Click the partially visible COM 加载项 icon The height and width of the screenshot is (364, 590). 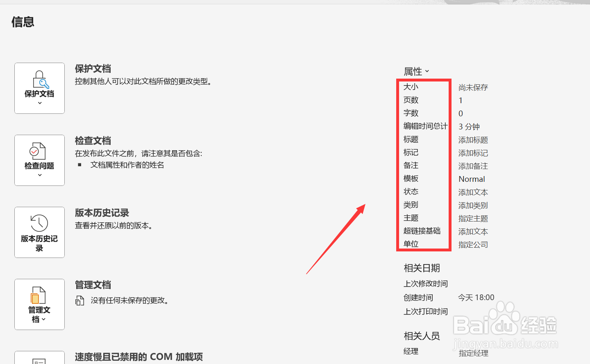point(39,360)
